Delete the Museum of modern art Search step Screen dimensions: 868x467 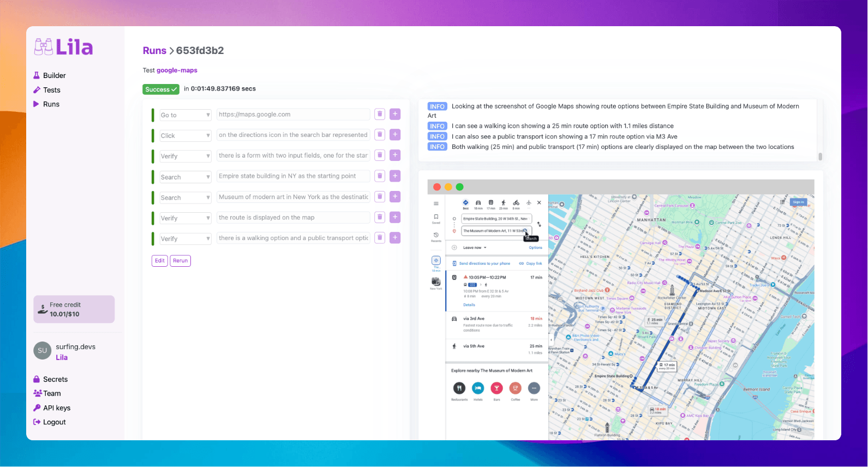coord(380,196)
